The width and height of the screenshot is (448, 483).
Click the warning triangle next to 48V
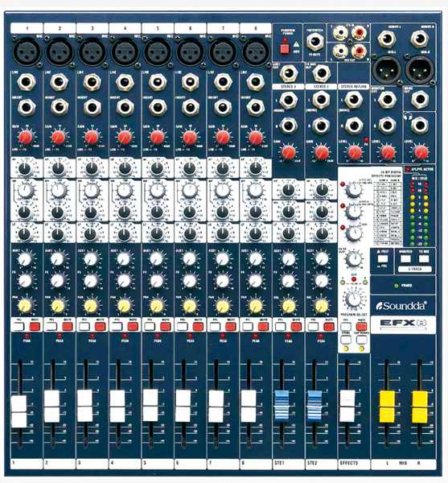click(296, 44)
